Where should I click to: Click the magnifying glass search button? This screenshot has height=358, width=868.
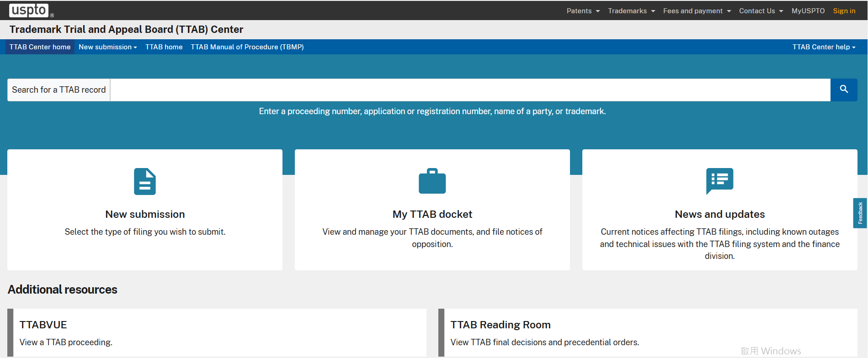point(844,89)
